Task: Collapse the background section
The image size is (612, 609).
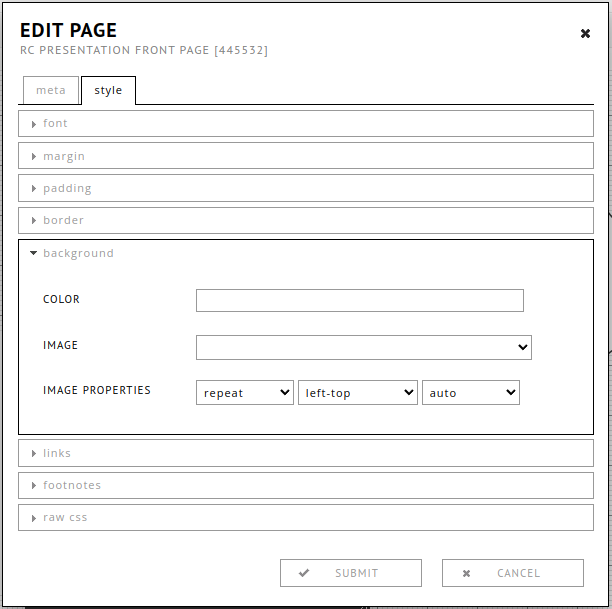Action: pos(78,253)
